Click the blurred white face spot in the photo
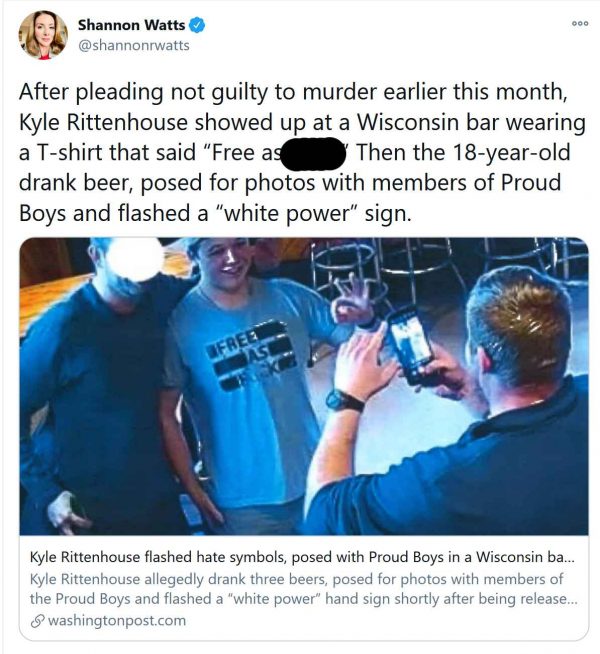 [x=136, y=258]
